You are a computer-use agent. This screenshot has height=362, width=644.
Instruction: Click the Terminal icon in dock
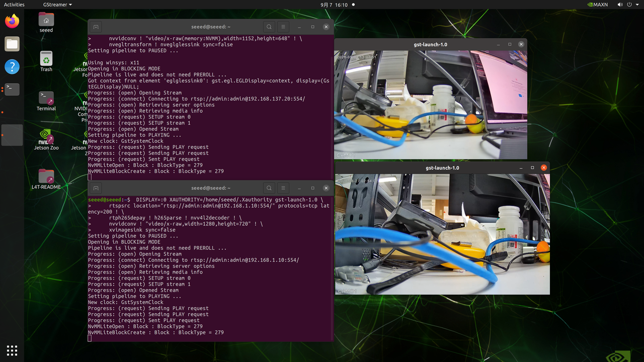(12, 89)
